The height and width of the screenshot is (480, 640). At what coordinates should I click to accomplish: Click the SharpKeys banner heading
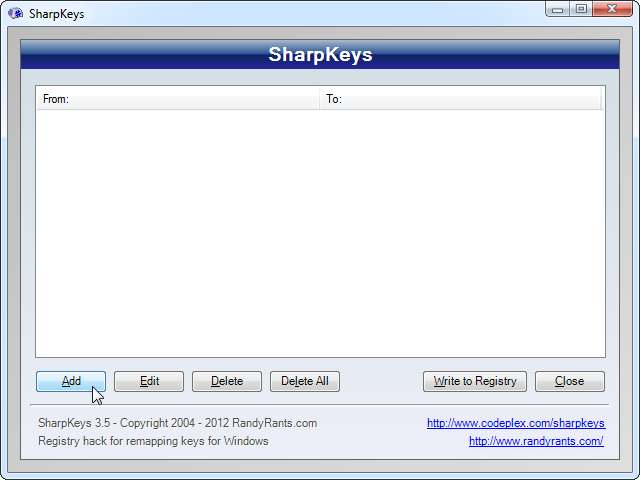[320, 54]
